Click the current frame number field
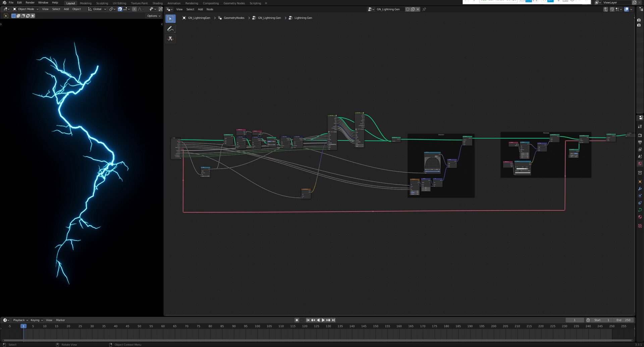Screen dimensions: 644x347 point(575,320)
